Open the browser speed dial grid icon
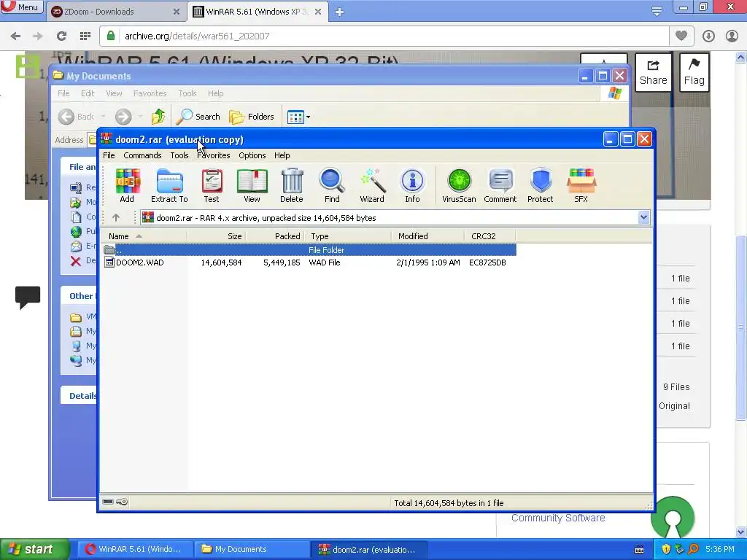The height and width of the screenshot is (560, 747). [85, 36]
